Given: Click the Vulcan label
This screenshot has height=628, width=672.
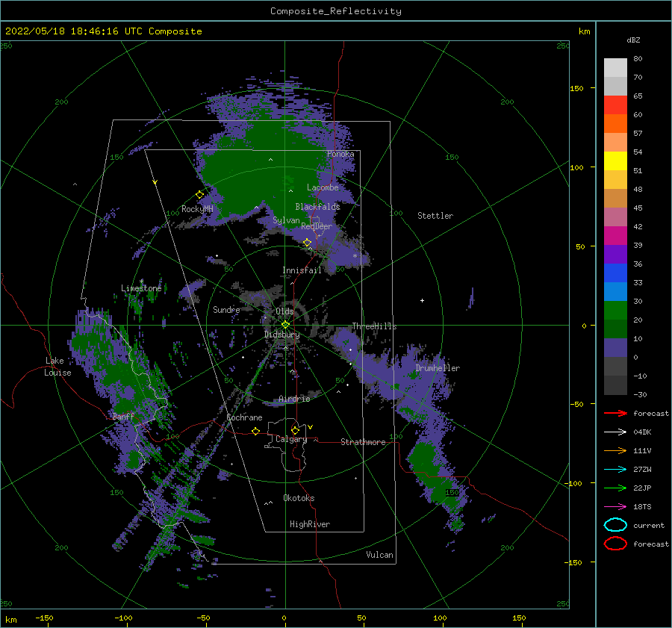Looking at the screenshot, I should click(379, 555).
